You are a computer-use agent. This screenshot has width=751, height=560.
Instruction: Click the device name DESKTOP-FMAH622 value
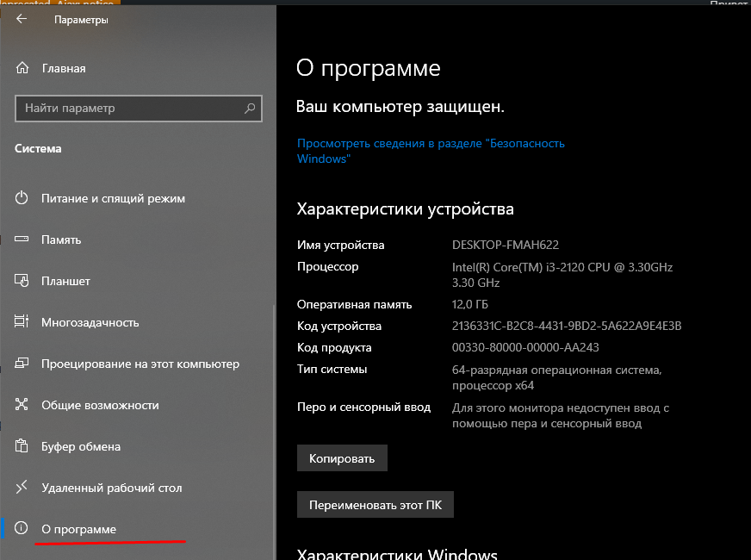[x=506, y=246]
